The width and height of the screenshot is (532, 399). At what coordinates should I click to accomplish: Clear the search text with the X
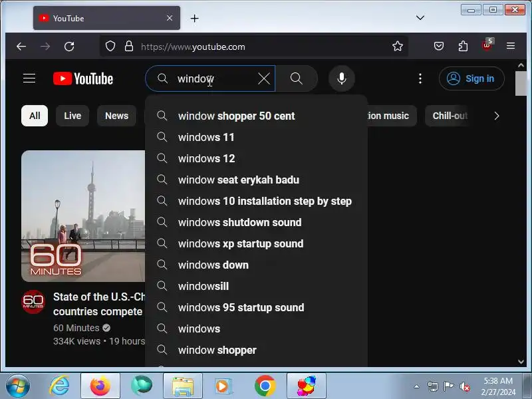point(263,78)
